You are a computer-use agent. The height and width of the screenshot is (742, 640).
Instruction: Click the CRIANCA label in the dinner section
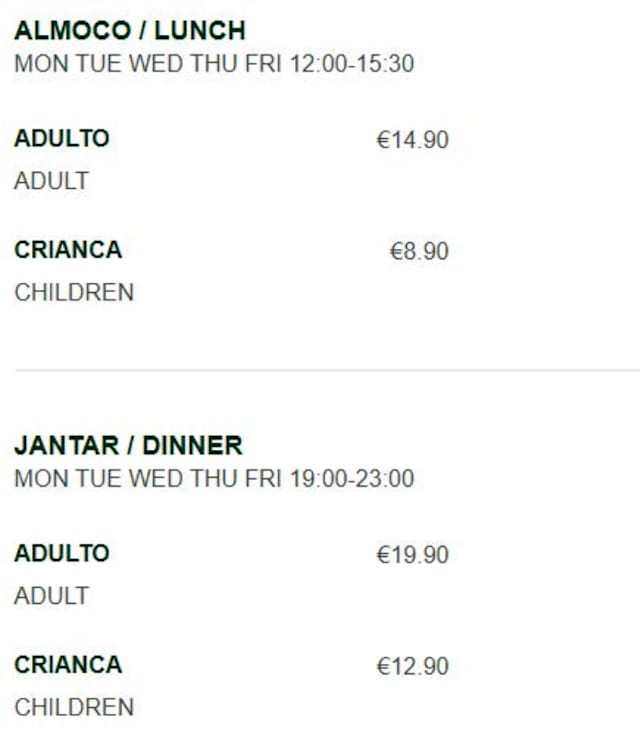[x=68, y=665]
